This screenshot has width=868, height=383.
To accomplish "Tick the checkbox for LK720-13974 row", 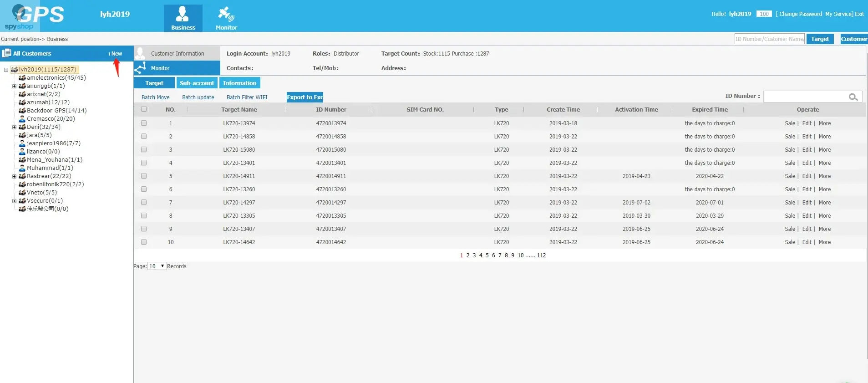I will tap(144, 123).
